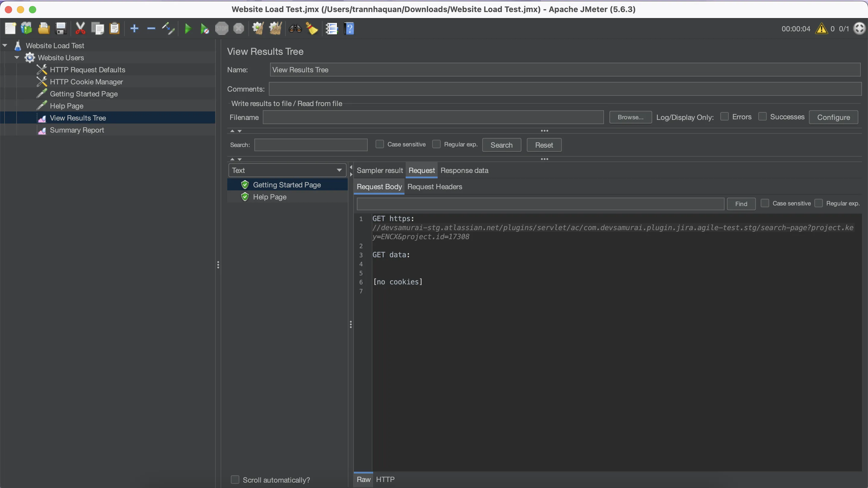Click the yellow warning log icon
This screenshot has width=868, height=488.
tap(821, 29)
